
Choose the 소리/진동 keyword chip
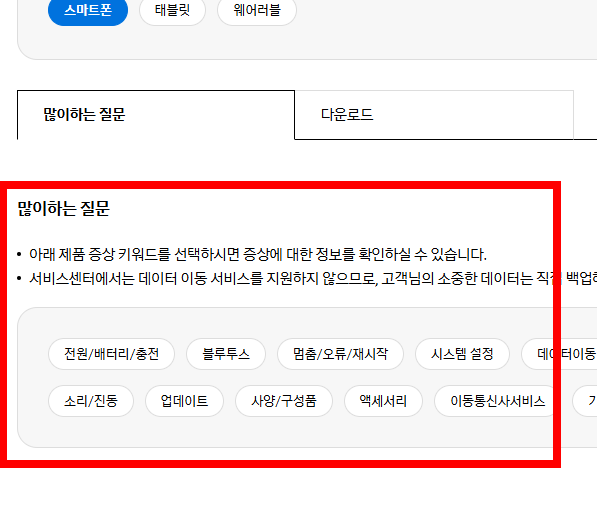pyautogui.click(x=91, y=401)
